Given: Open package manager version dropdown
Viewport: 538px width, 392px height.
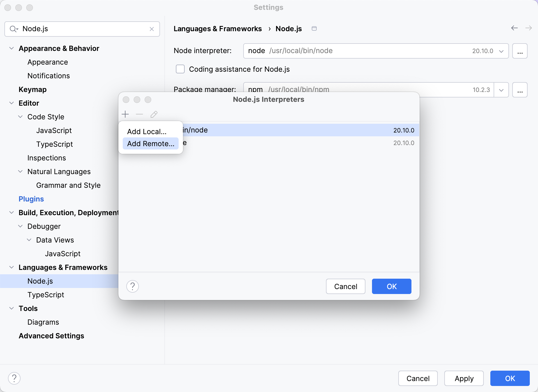Looking at the screenshot, I should pos(501,90).
